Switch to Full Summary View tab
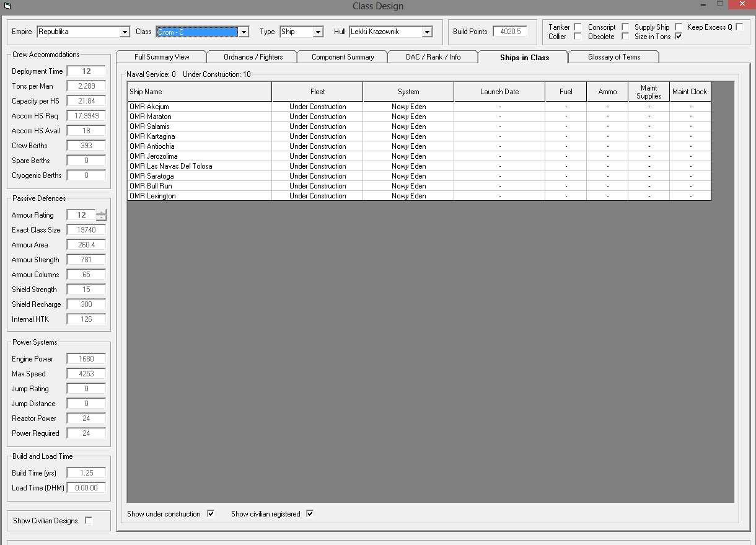This screenshot has height=545, width=756. point(162,57)
